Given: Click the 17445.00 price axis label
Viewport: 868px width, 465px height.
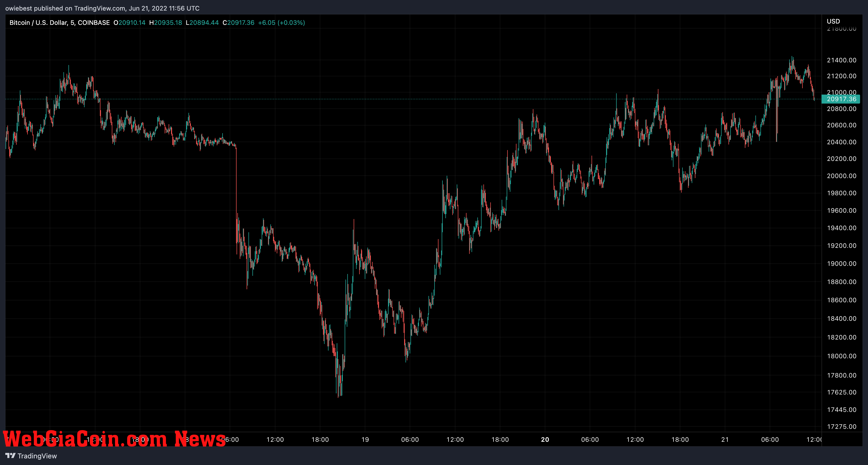Looking at the screenshot, I should pyautogui.click(x=841, y=410).
